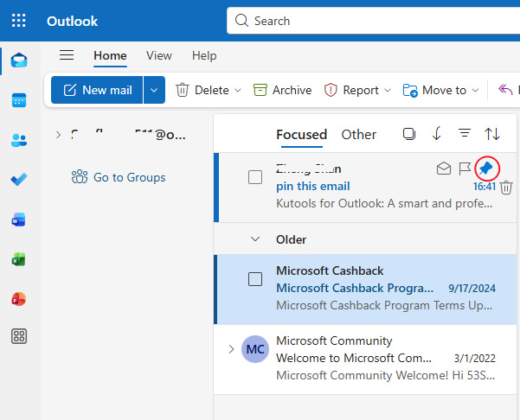Viewport: 520px width, 420px height.
Task: Open the Move to dropdown arrow
Action: (x=475, y=90)
